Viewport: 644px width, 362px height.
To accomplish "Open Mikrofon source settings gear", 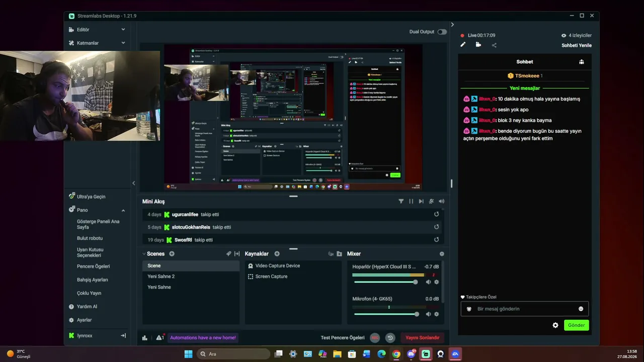I will click(436, 314).
